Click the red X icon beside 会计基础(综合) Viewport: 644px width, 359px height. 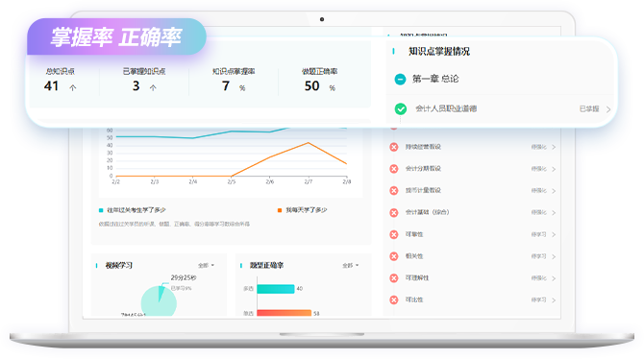(394, 212)
